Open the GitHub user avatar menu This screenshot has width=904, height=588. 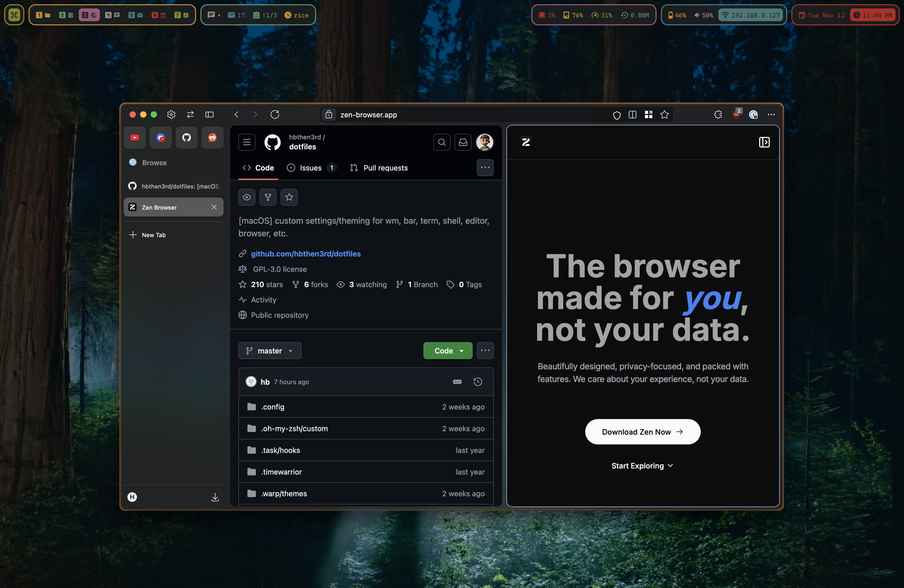485,143
